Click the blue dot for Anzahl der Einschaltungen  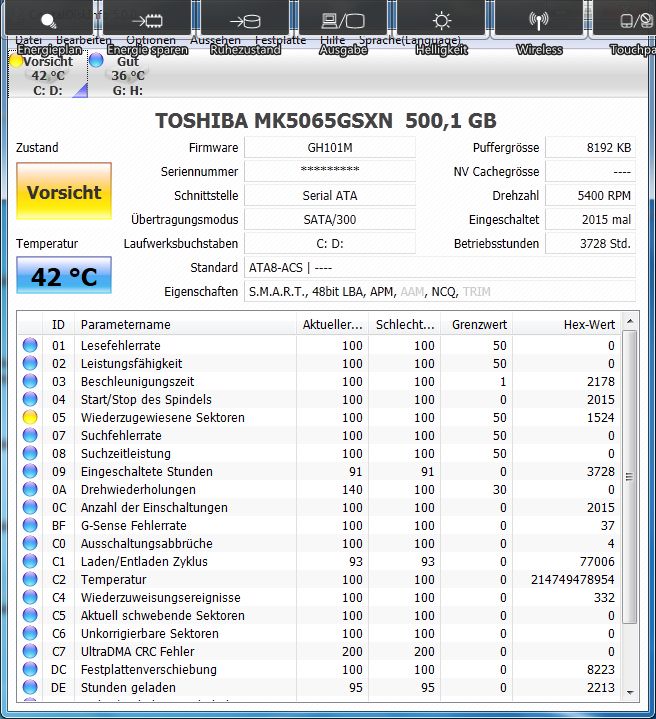[30, 508]
